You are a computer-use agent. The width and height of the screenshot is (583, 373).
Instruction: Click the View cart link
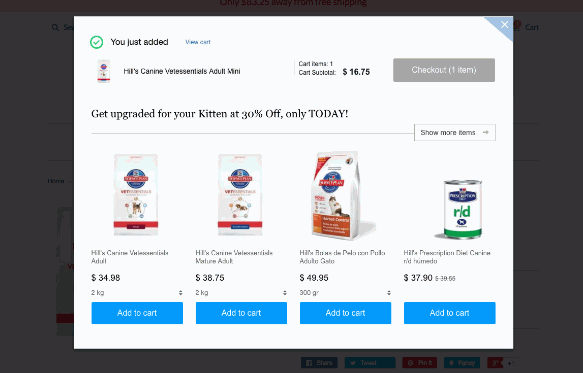point(198,42)
